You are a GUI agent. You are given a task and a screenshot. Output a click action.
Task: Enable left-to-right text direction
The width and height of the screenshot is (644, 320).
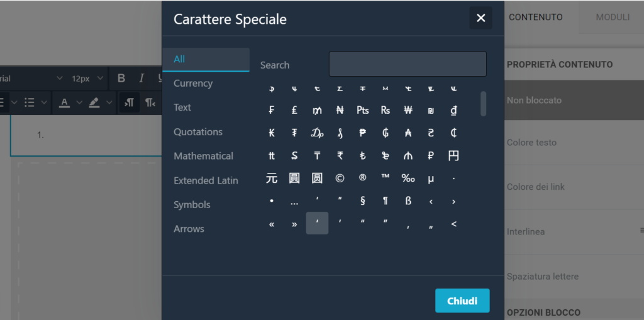tap(129, 102)
